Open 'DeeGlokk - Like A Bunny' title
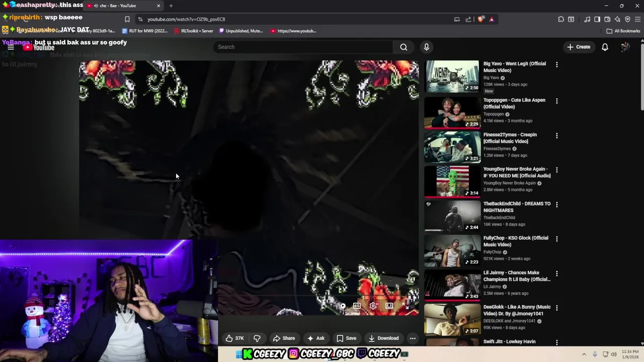 (517, 310)
